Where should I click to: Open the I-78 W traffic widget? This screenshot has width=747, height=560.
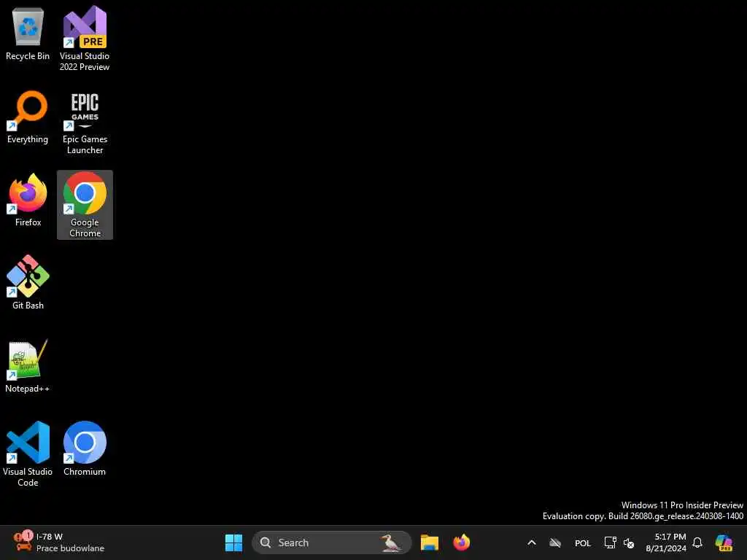coord(58,542)
